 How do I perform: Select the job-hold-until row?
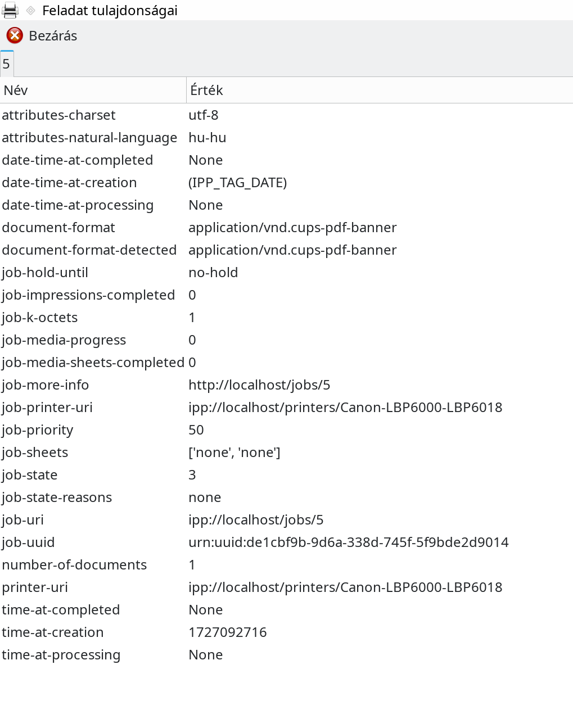286,273
